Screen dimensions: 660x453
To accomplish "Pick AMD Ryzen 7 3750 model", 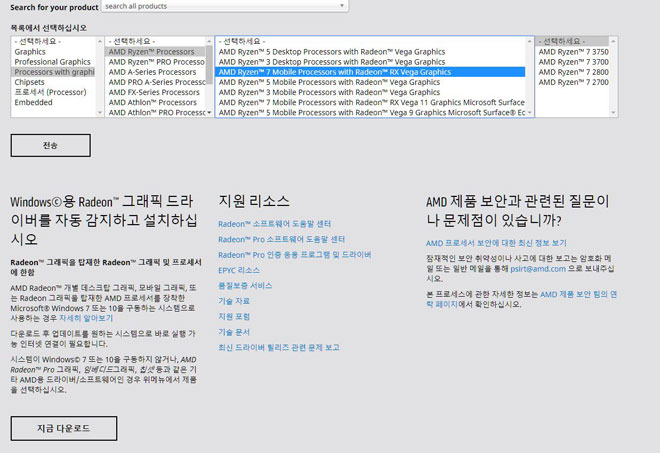I will (573, 52).
